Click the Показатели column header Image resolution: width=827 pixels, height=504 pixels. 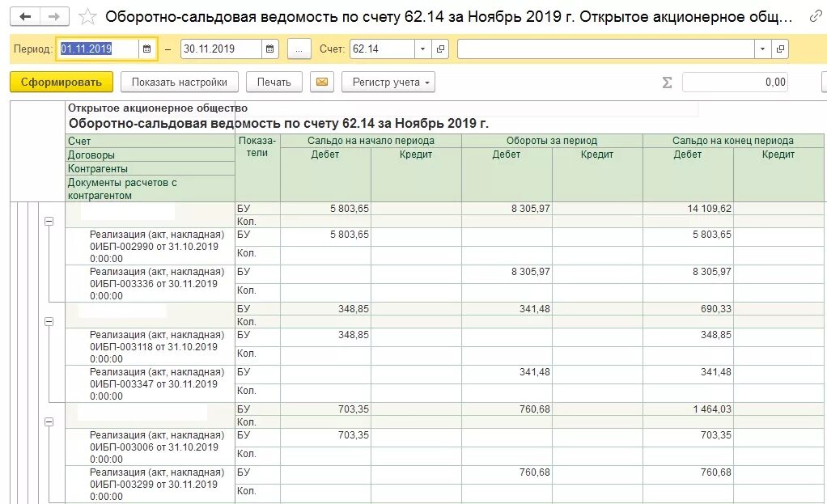tap(257, 167)
